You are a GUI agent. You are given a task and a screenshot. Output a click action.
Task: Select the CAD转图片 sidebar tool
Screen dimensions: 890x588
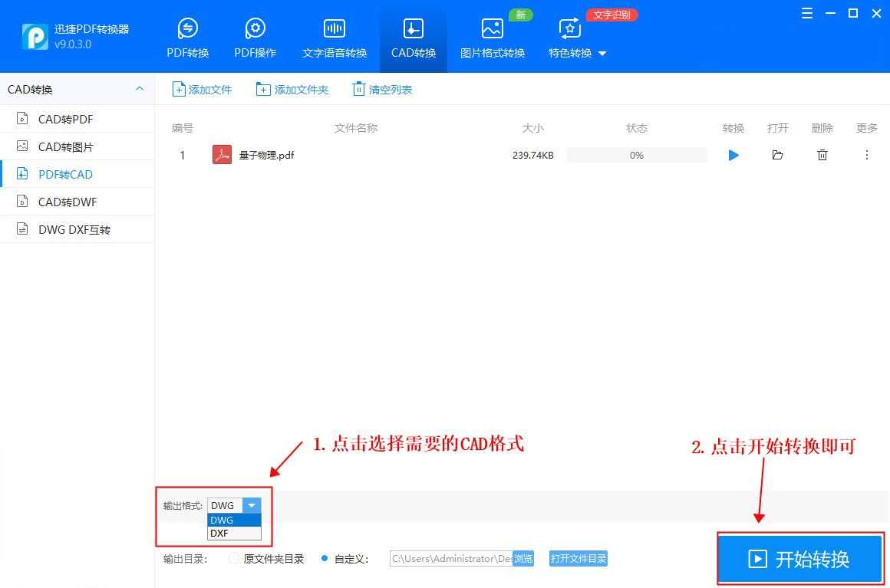pos(67,146)
